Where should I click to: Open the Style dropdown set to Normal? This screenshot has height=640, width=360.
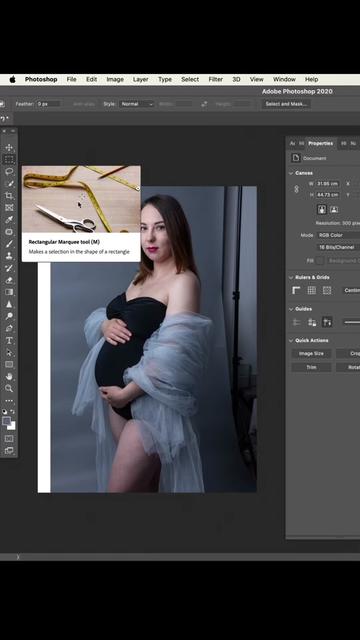pos(137,104)
